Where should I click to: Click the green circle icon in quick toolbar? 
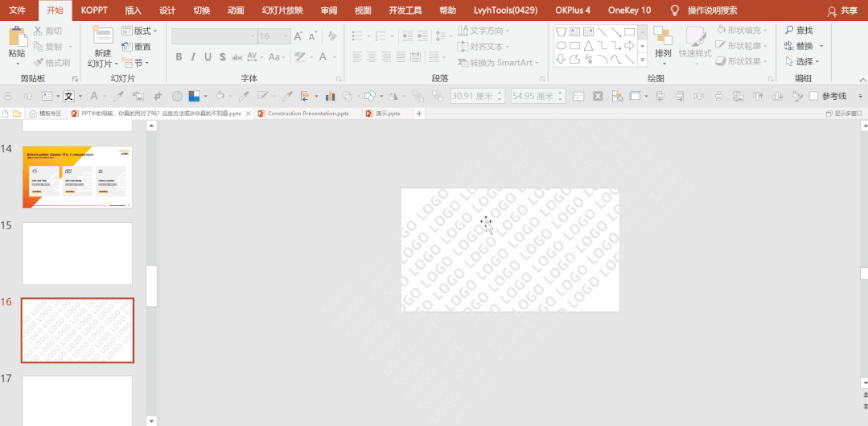pyautogui.click(x=177, y=97)
